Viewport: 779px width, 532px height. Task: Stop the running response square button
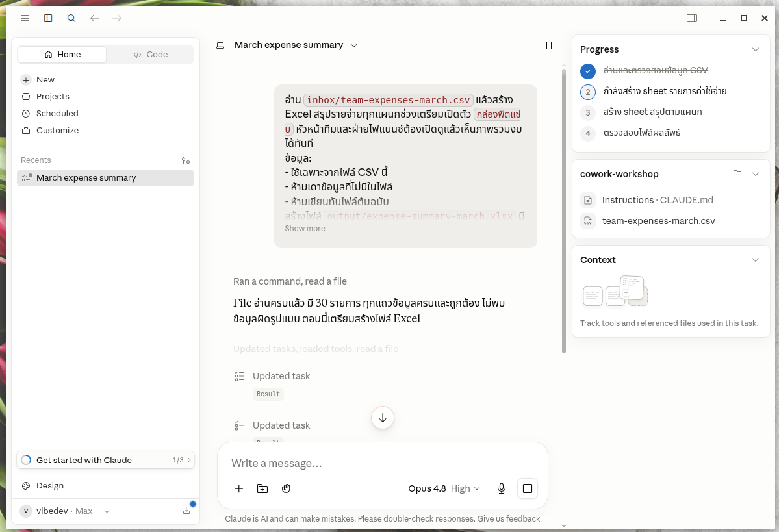click(x=528, y=488)
